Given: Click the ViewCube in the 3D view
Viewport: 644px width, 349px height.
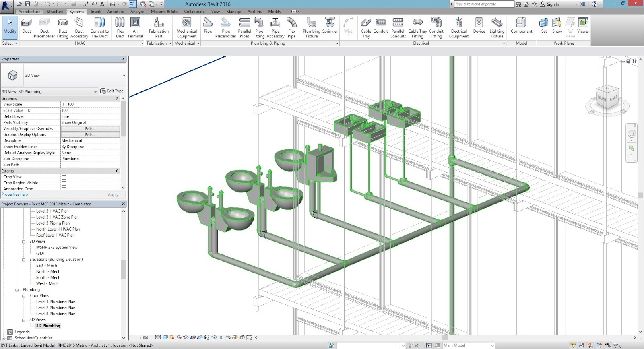Looking at the screenshot, I should tap(607, 97).
